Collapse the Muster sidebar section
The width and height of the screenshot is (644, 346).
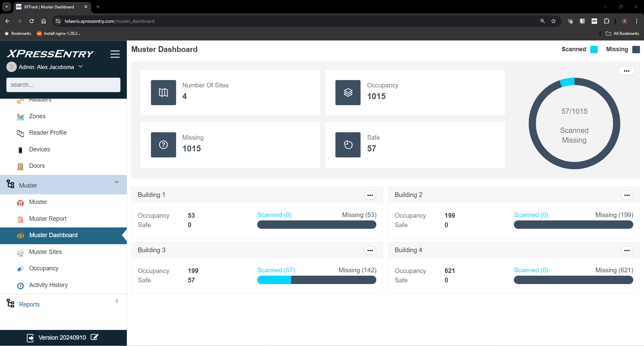click(116, 182)
